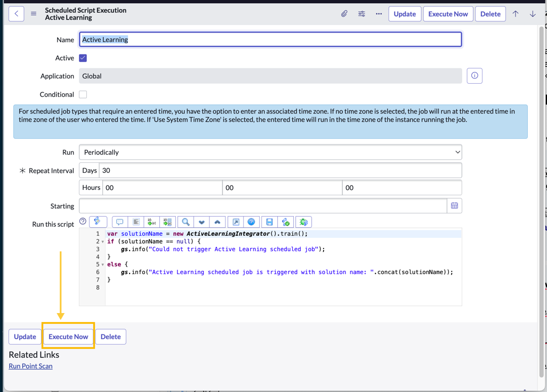547x392 pixels.
Task: Click the bottom Delete button
Action: pyautogui.click(x=110, y=337)
